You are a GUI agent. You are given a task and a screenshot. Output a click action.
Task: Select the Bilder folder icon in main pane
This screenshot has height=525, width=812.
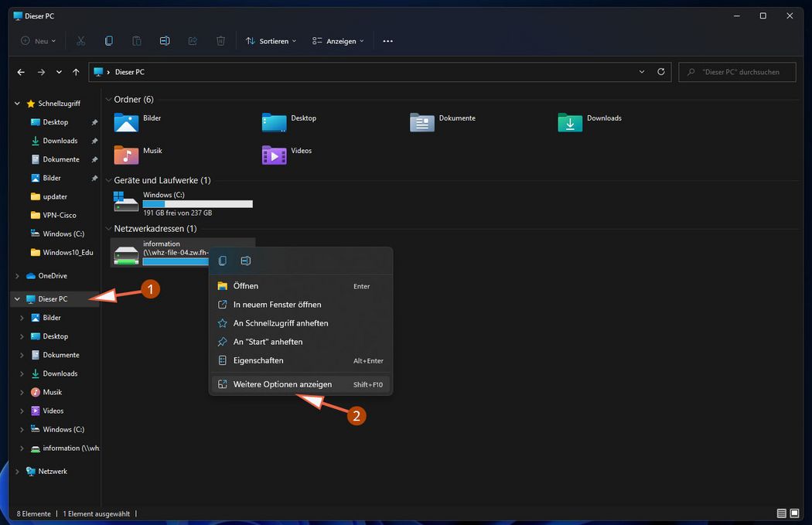pyautogui.click(x=126, y=123)
